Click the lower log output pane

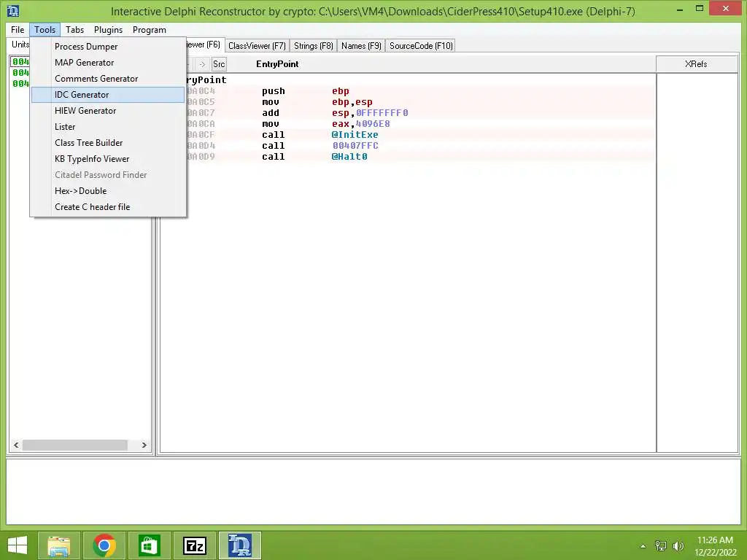(x=373, y=491)
